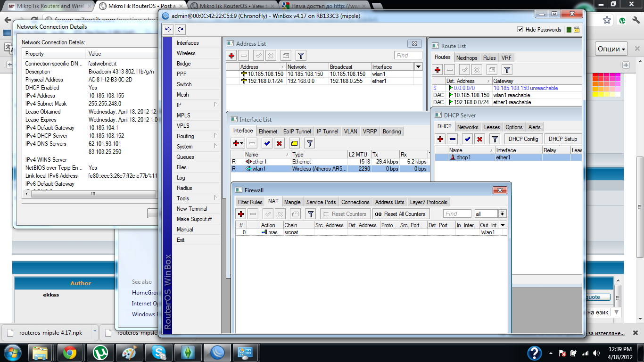The height and width of the screenshot is (362, 644).
Task: Add a new NAT rule in Firewall
Action: click(x=241, y=214)
